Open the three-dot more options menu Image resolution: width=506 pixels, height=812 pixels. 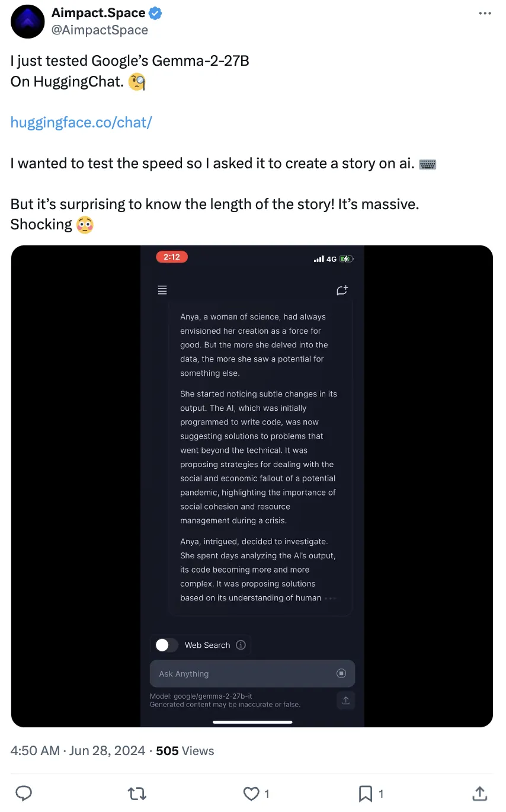[484, 13]
